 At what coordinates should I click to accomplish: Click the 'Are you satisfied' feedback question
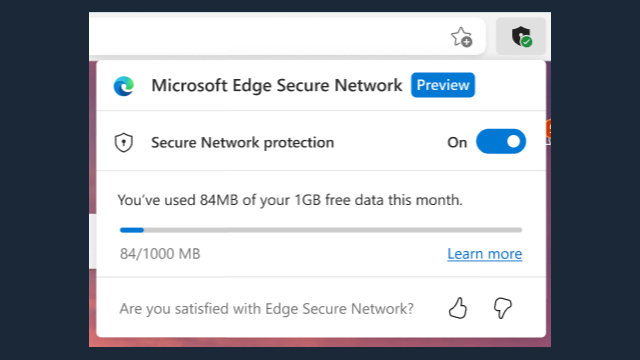click(267, 309)
